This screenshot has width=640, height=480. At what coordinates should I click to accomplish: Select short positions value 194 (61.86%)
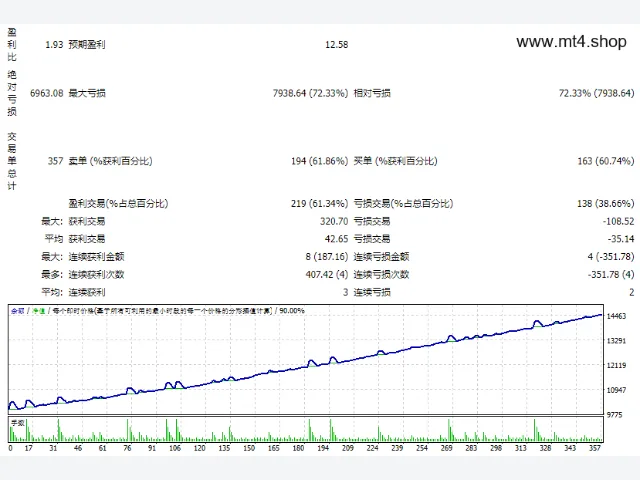pyautogui.click(x=319, y=161)
